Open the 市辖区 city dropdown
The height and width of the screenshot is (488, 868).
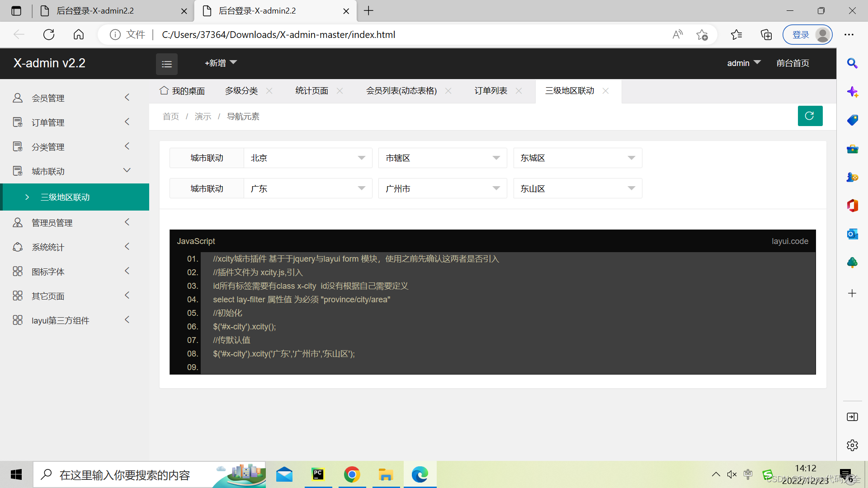point(443,158)
